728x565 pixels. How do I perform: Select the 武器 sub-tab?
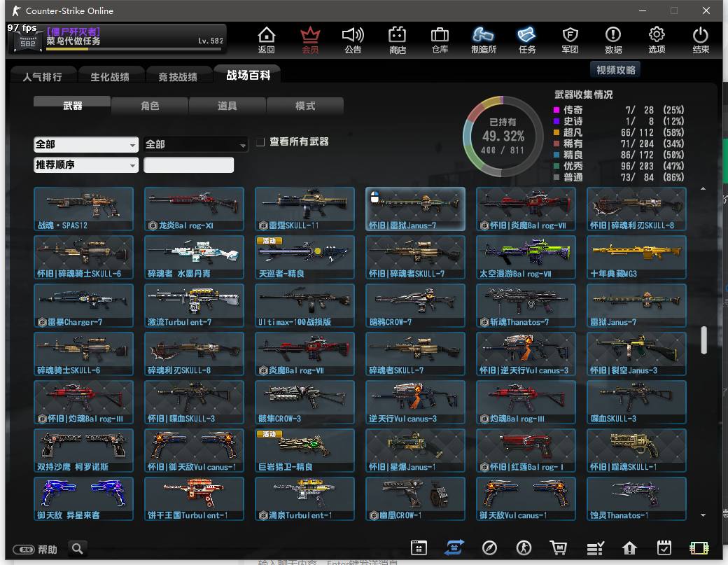point(72,106)
